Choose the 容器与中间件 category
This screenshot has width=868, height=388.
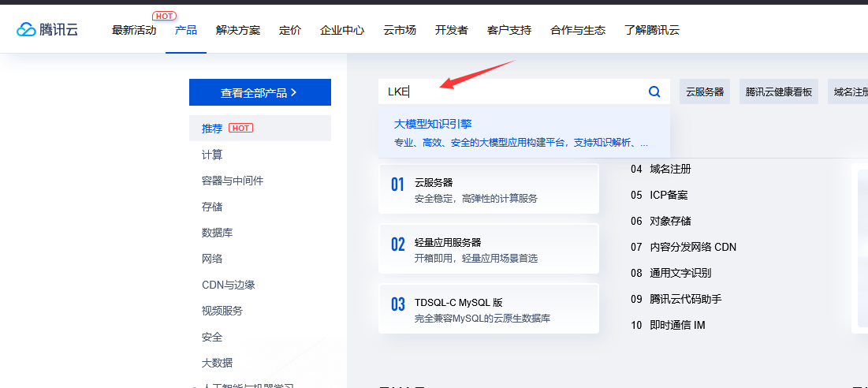233,181
